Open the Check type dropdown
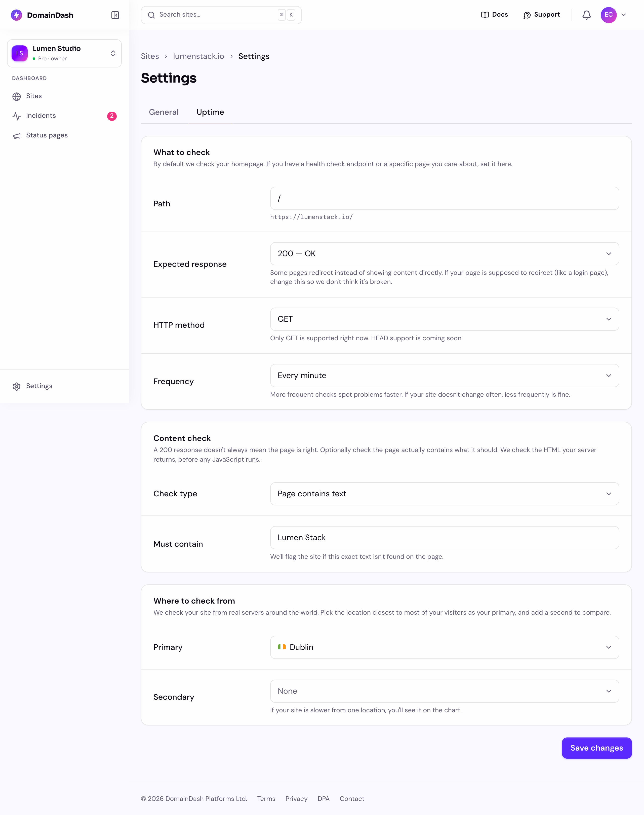This screenshot has width=644, height=815. 445,494
